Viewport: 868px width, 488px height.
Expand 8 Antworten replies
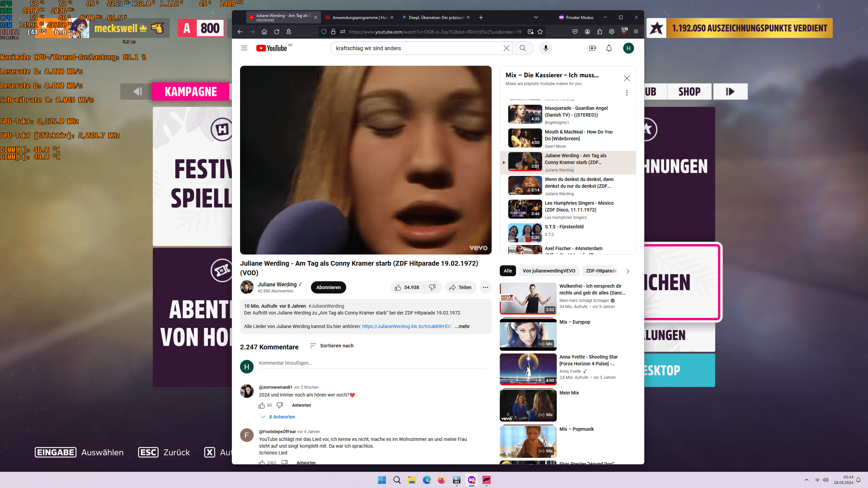coord(278,417)
